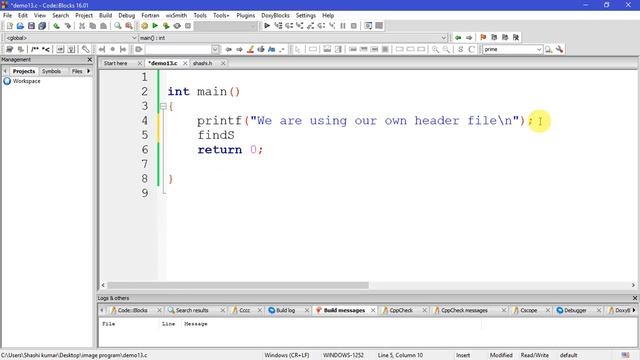Click the editor horizontal scrollbar thumb
This screenshot has height=360, width=640.
238,285
